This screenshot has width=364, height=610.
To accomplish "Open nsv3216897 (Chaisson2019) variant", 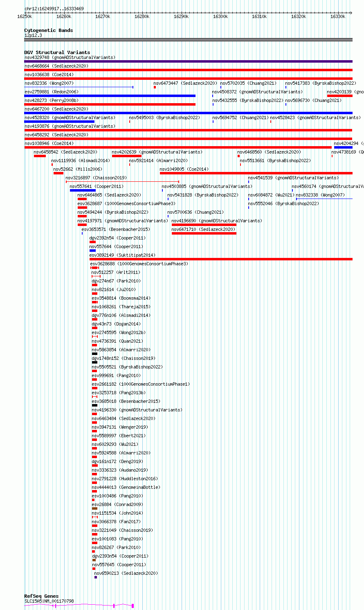I will (96, 178).
